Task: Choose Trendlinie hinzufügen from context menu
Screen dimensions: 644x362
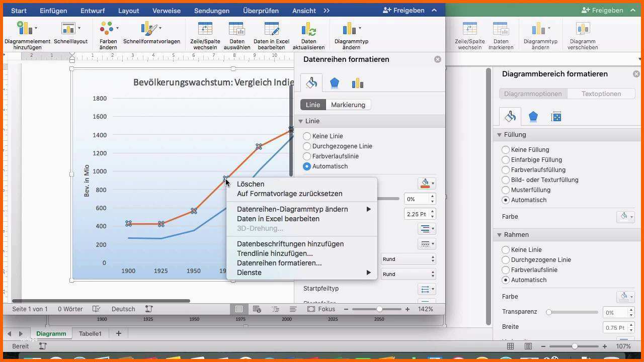Action: pos(275,253)
